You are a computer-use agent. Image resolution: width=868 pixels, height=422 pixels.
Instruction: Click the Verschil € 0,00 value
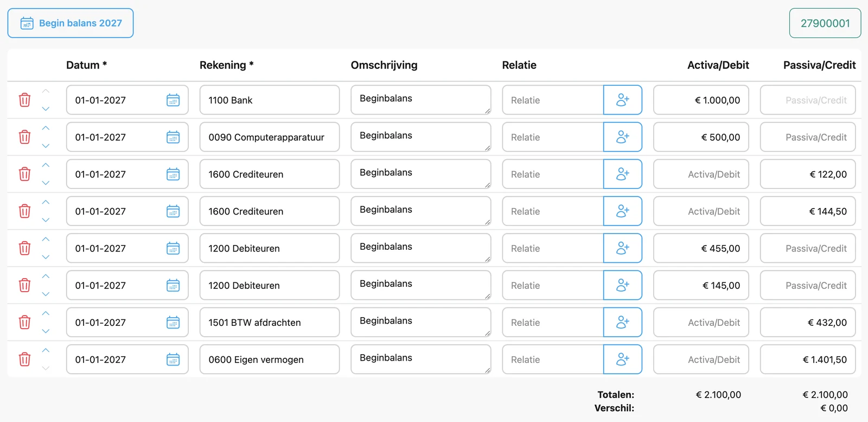[x=834, y=408]
